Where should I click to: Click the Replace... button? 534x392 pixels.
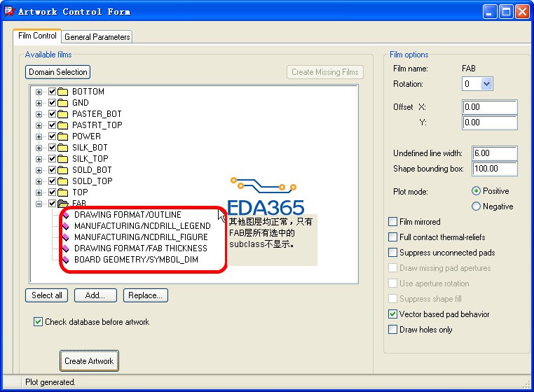click(146, 295)
